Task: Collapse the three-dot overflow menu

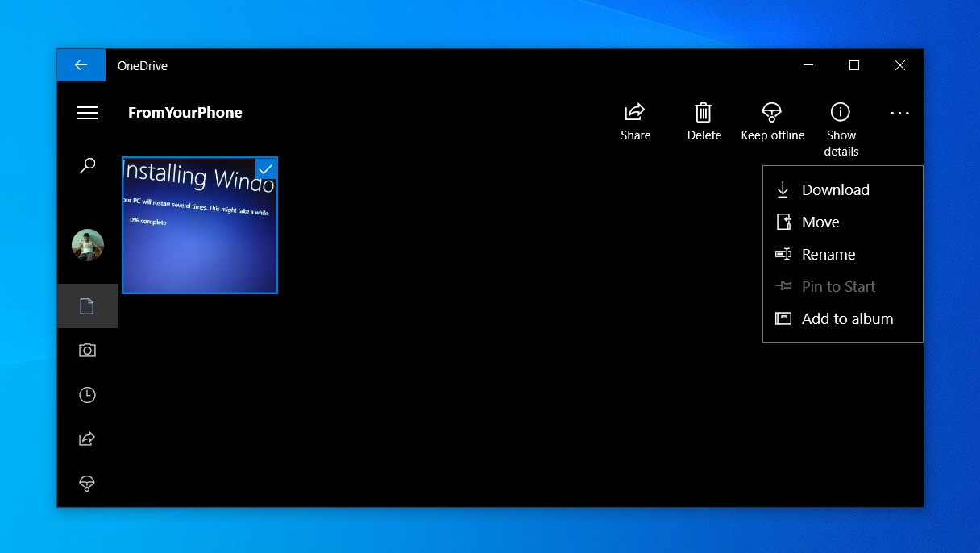Action: click(x=899, y=114)
